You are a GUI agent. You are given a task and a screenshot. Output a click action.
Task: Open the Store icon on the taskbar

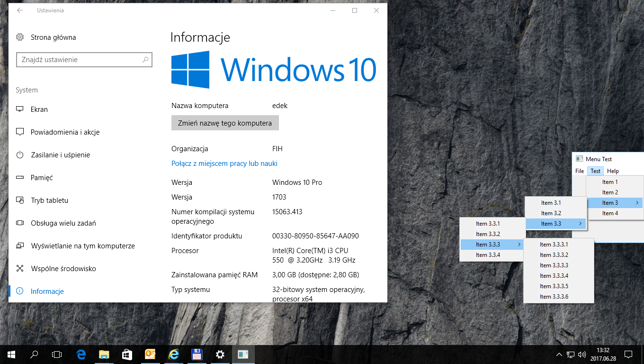click(127, 354)
